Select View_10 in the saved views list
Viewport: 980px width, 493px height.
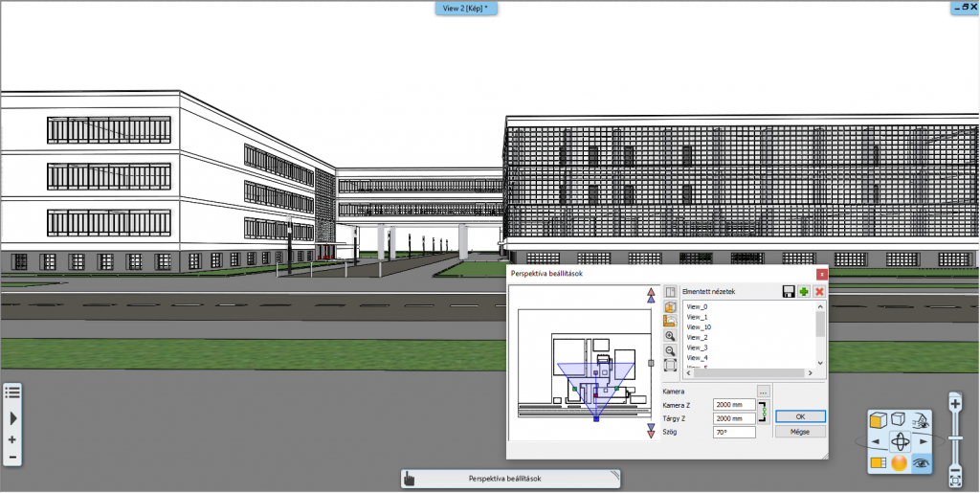699,327
